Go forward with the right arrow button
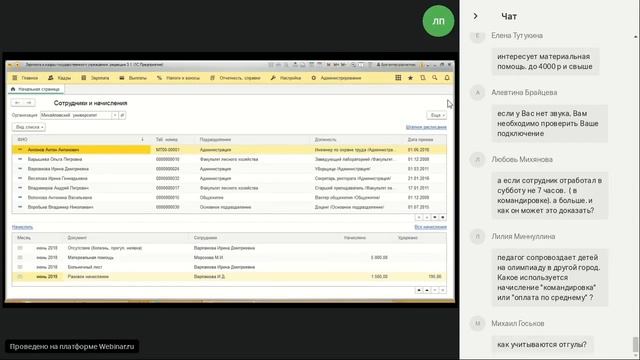The image size is (640, 360). (29, 103)
